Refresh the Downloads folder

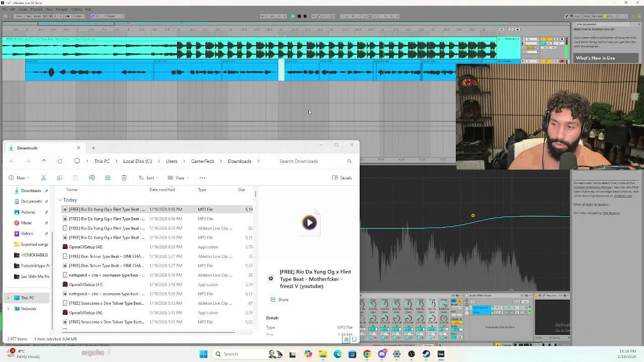(60, 161)
